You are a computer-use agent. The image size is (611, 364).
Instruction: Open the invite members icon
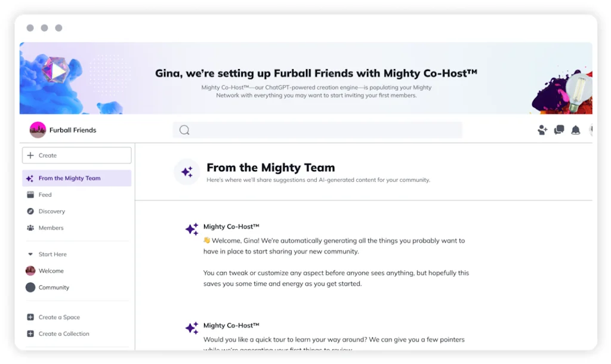point(542,129)
